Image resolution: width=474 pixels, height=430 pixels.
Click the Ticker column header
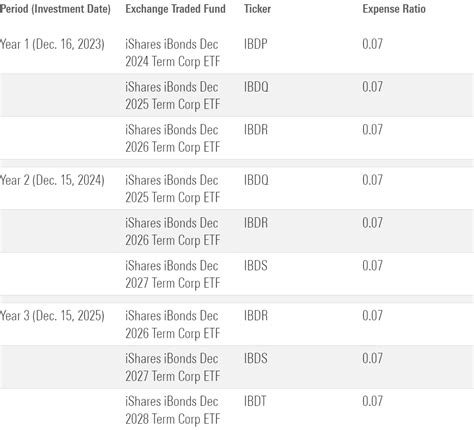[257, 9]
